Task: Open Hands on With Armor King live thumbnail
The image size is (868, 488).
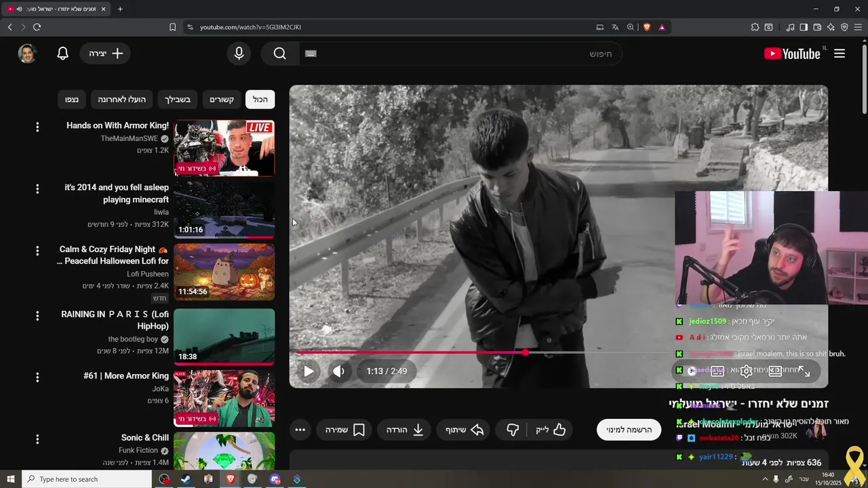Action: (224, 148)
